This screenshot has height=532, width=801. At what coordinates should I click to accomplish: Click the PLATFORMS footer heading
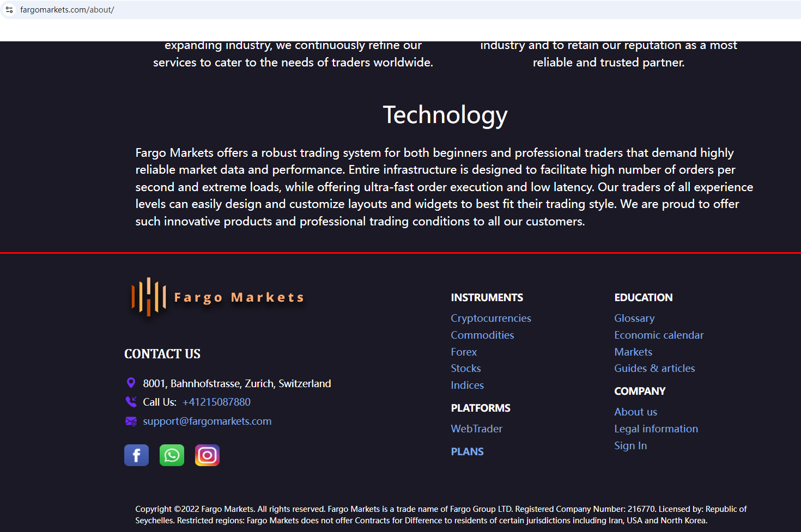[x=481, y=408]
